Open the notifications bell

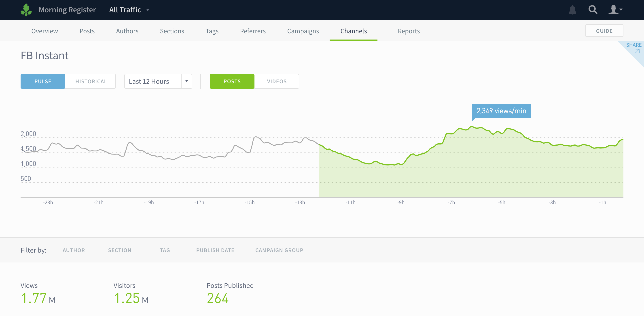click(572, 10)
